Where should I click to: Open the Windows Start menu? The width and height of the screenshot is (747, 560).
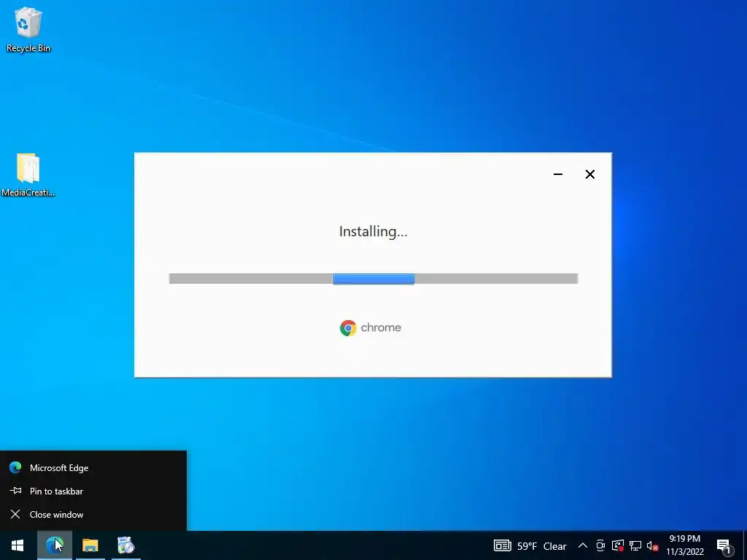[x=18, y=545]
